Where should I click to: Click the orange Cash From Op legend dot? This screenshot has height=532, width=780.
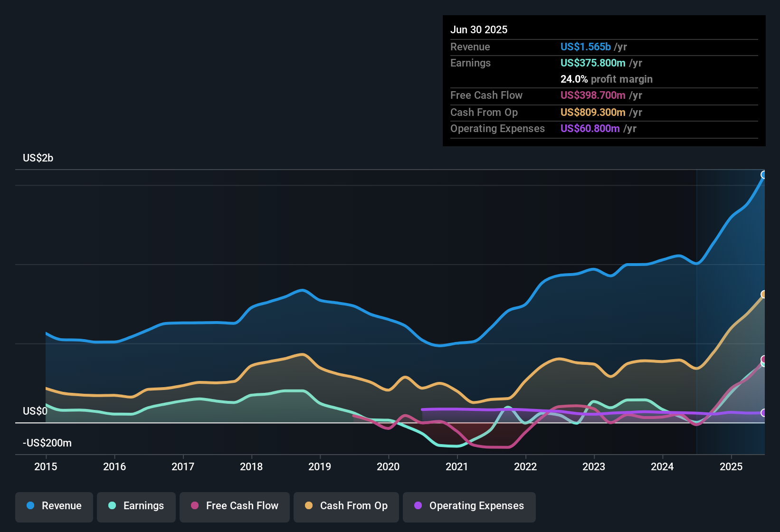pyautogui.click(x=309, y=505)
